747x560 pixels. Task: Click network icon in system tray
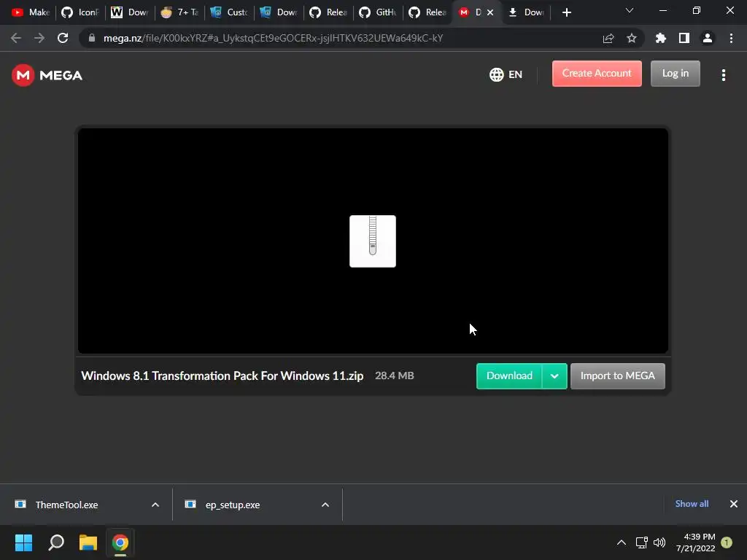click(x=642, y=542)
